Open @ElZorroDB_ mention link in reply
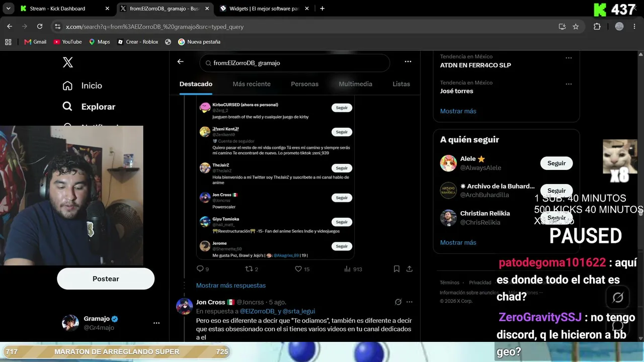Viewport: 644px width, 362px height. [258, 311]
